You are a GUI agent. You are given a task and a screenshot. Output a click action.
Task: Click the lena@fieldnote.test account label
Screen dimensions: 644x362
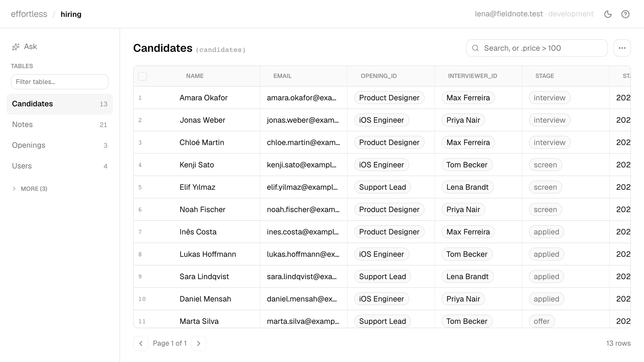(509, 14)
